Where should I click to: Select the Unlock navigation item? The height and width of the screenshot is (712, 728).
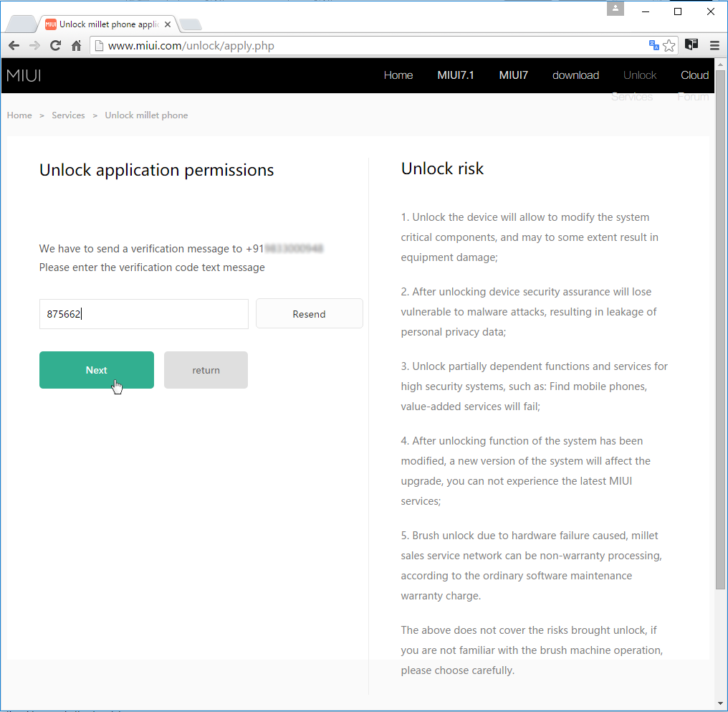point(640,75)
